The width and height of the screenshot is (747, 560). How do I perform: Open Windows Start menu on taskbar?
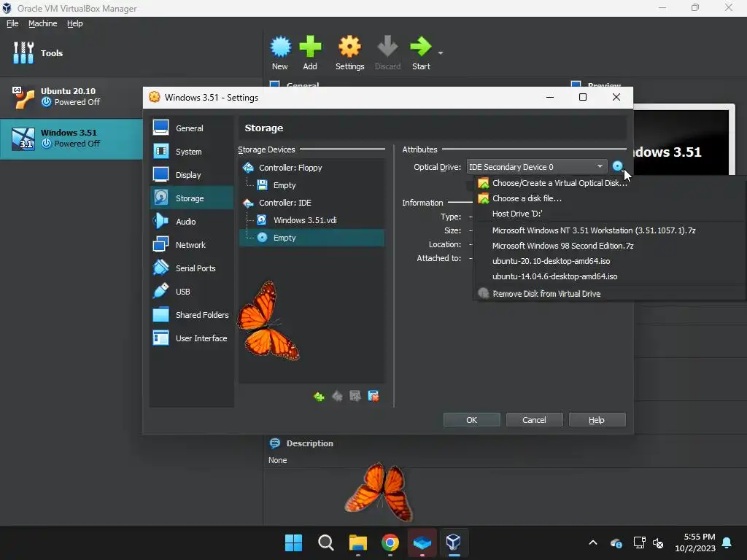point(293,542)
